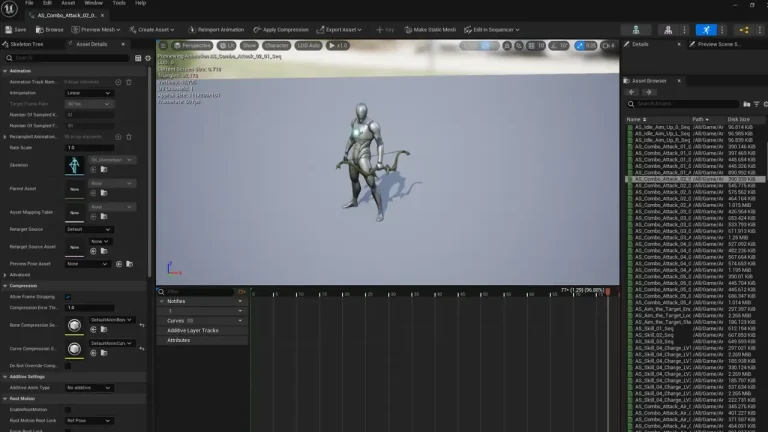The height and width of the screenshot is (432, 768).
Task: Reset Bone Compression Settings to default
Action: point(142,325)
